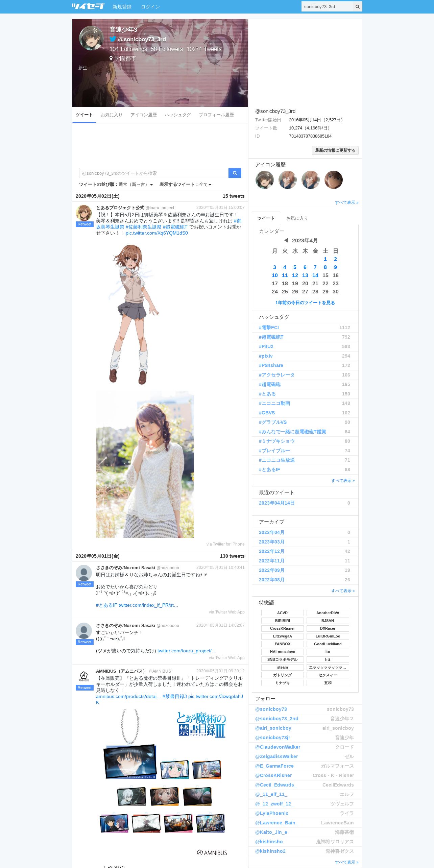Viewport: 434px width, 868px height.
Task: Open the first icon history avatar
Action: (x=265, y=179)
